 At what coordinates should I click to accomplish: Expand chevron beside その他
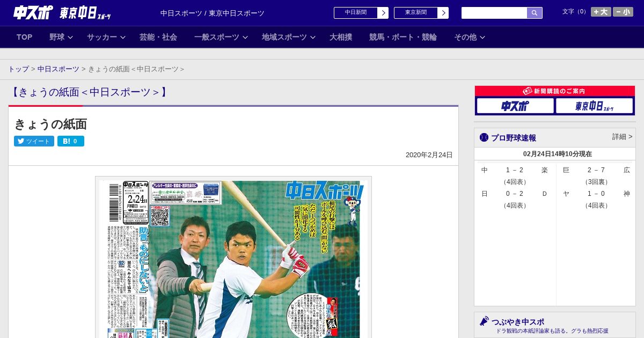[x=482, y=37]
